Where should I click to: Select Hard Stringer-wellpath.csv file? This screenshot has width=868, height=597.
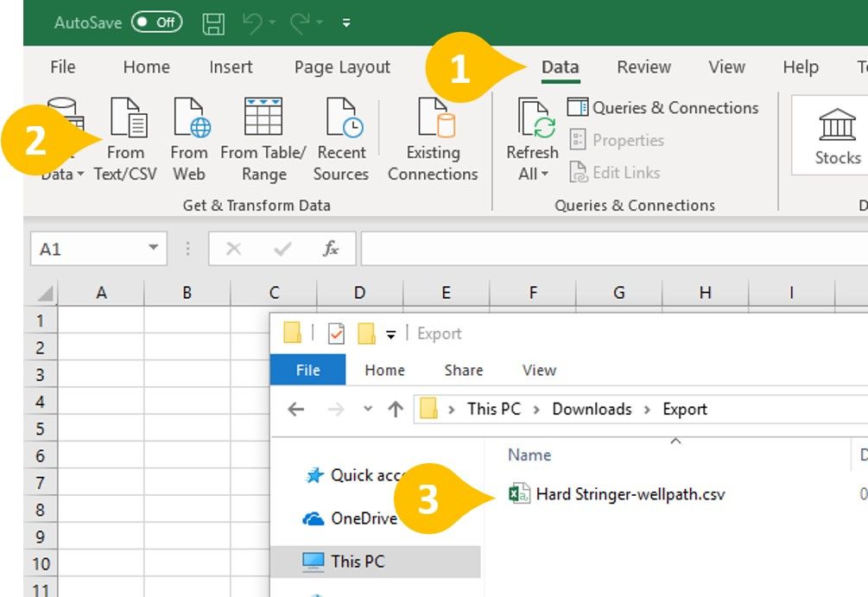(630, 494)
